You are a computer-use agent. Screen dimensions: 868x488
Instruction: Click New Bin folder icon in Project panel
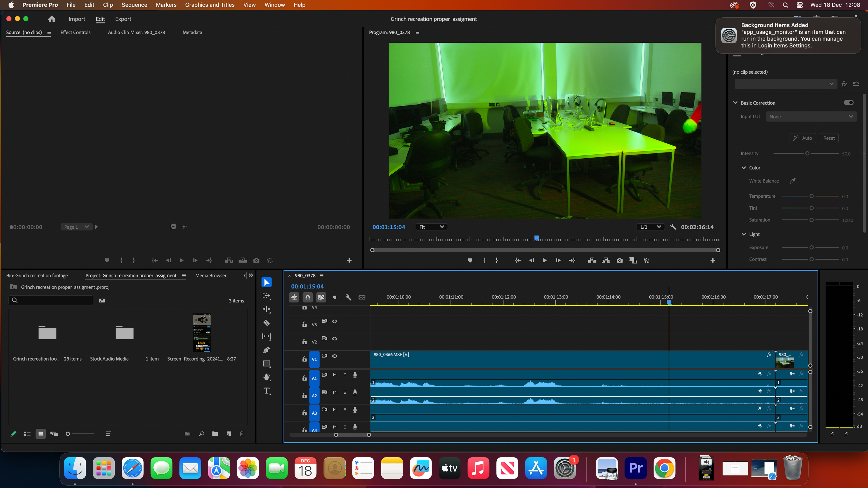(x=215, y=434)
